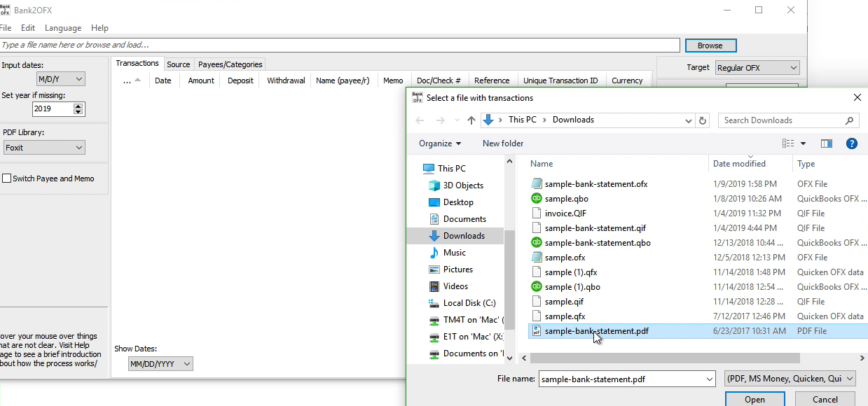Viewport: 868px width, 406px height.
Task: Open the Help menu in Bank2OFX
Action: (99, 28)
